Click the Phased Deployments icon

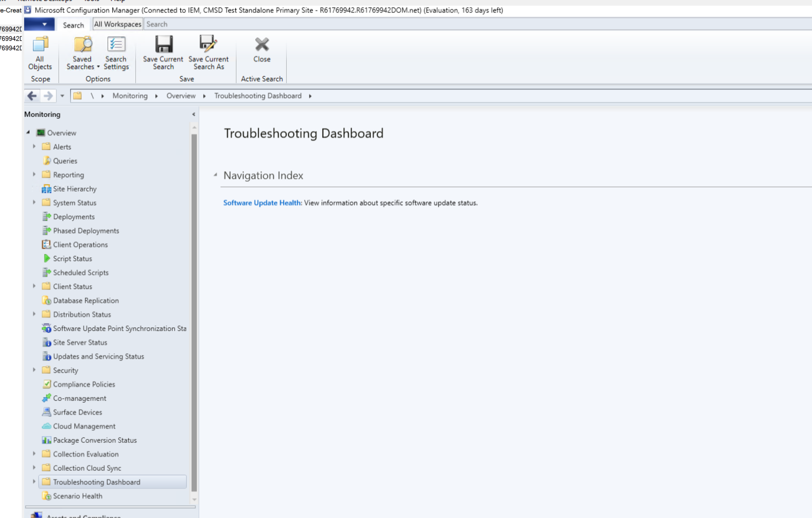(x=46, y=230)
